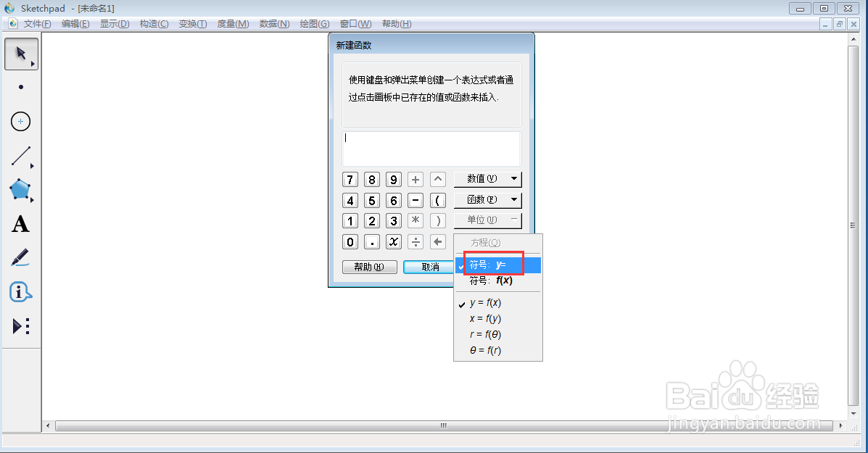Open the 编辑(E) menu
868x453 pixels.
75,24
